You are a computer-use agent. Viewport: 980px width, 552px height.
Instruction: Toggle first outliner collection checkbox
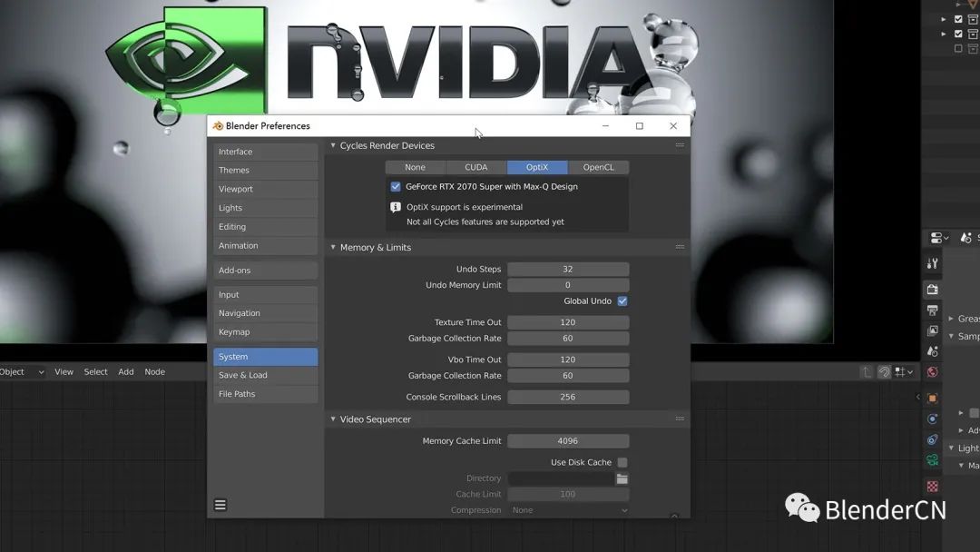click(958, 19)
